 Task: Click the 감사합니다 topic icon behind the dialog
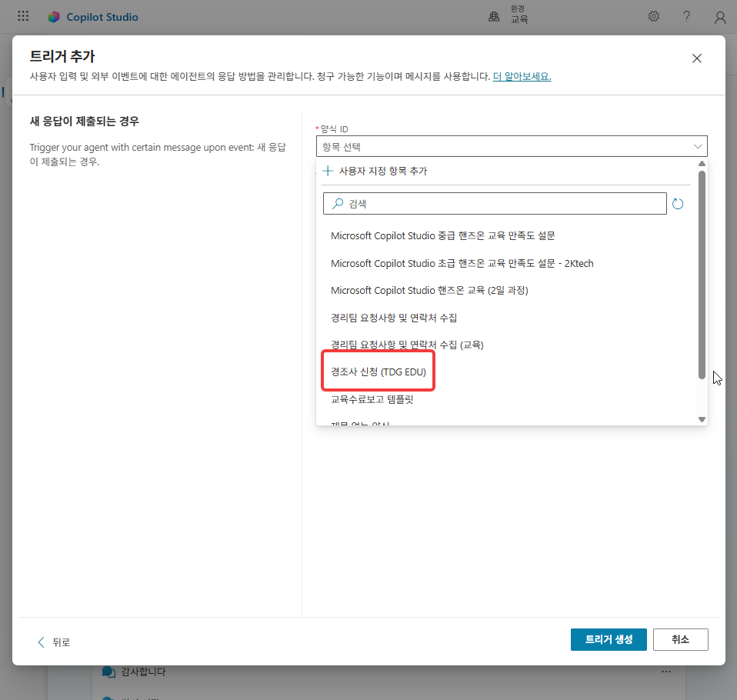[x=108, y=672]
